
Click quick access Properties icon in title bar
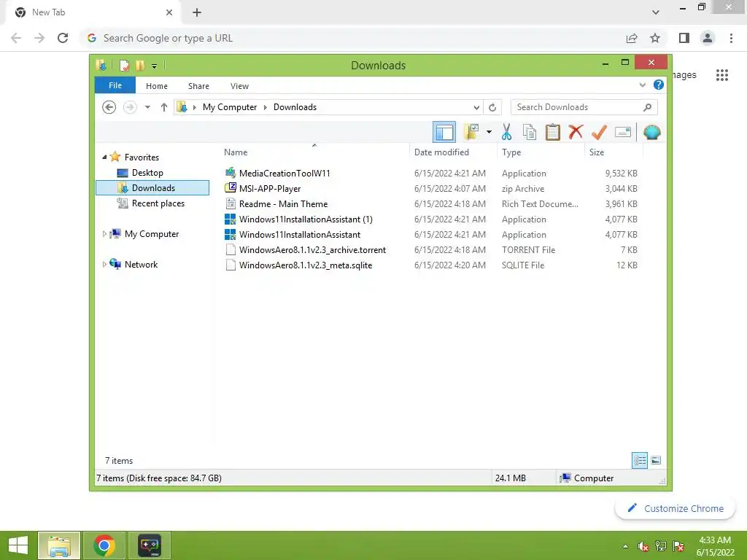tap(124, 66)
